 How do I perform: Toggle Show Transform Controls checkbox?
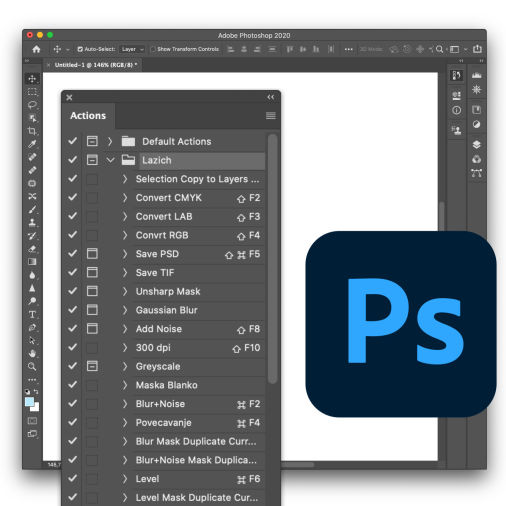pyautogui.click(x=153, y=49)
